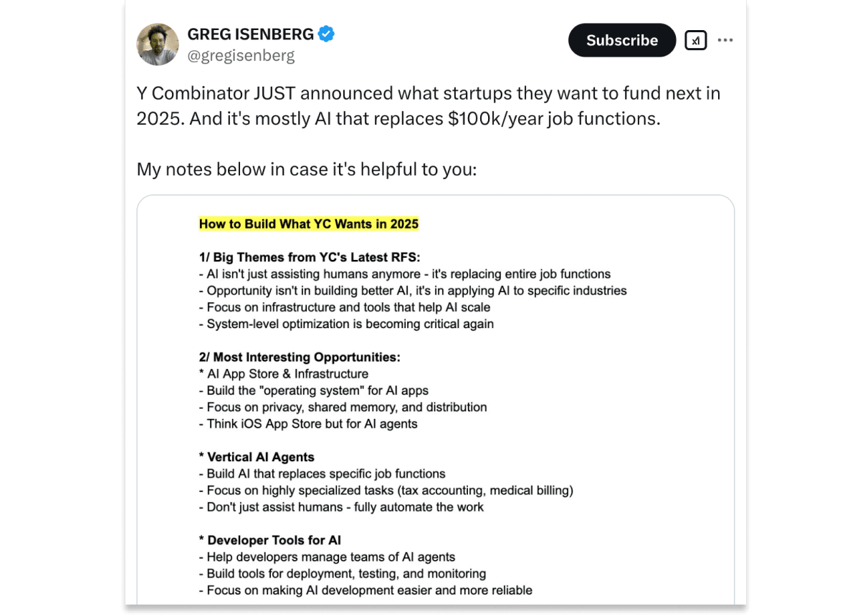Click the 'AI App Store & Infrastructure' line
The width and height of the screenshot is (860, 616).
284,374
